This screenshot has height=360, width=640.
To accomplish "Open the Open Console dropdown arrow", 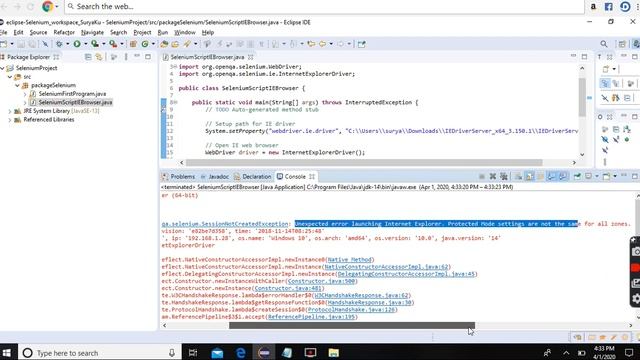I will point(615,176).
